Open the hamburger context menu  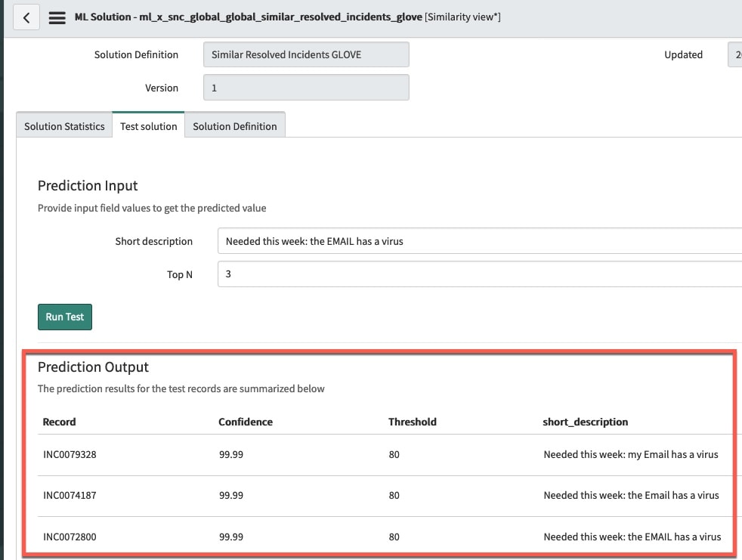click(57, 17)
